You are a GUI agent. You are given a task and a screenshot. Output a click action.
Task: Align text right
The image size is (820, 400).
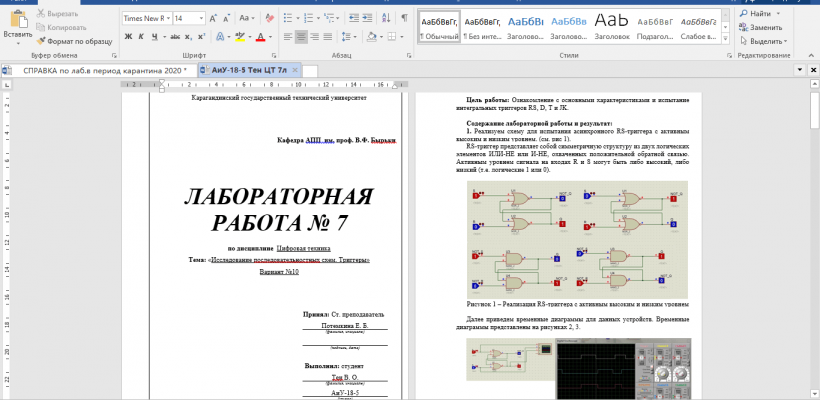314,37
